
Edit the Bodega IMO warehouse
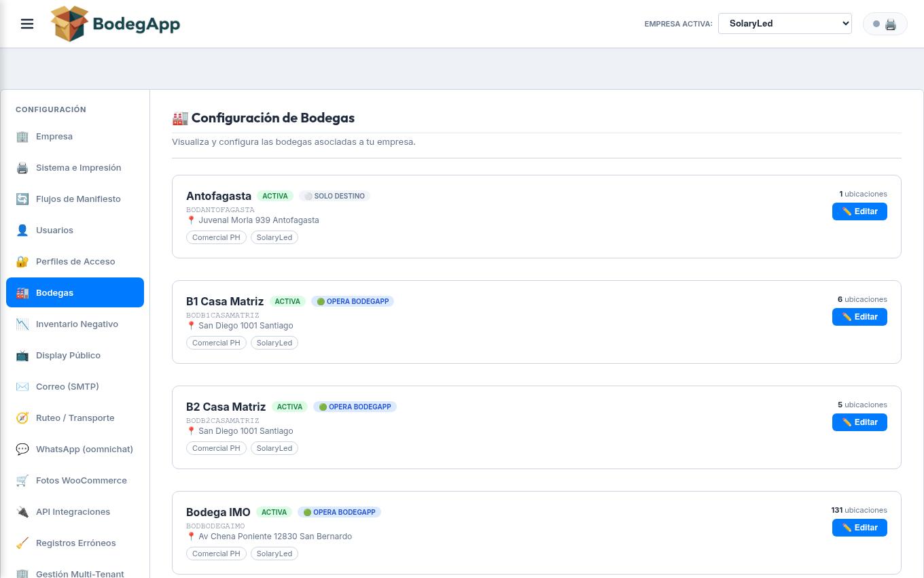(x=859, y=528)
